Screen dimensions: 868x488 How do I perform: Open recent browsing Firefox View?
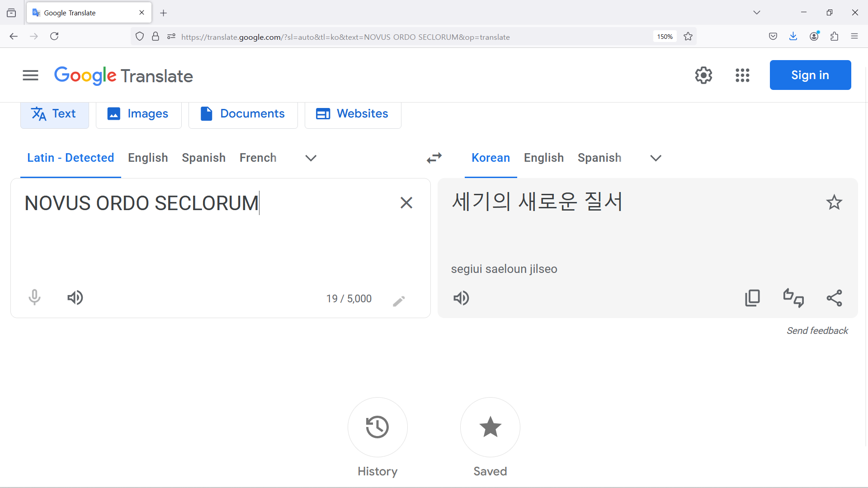pyautogui.click(x=11, y=13)
